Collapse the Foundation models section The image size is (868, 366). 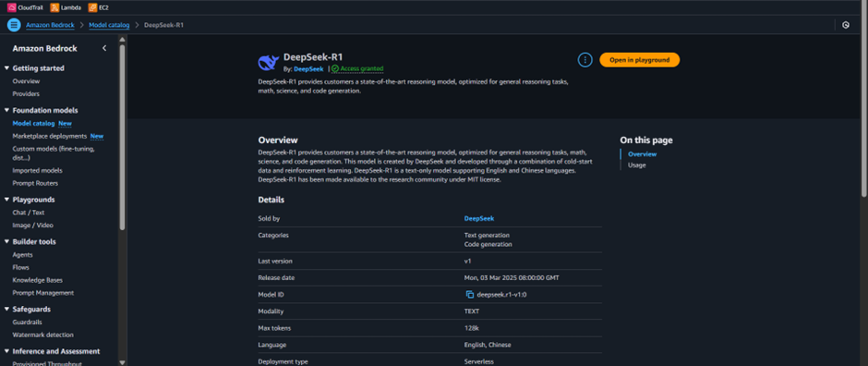click(x=6, y=110)
